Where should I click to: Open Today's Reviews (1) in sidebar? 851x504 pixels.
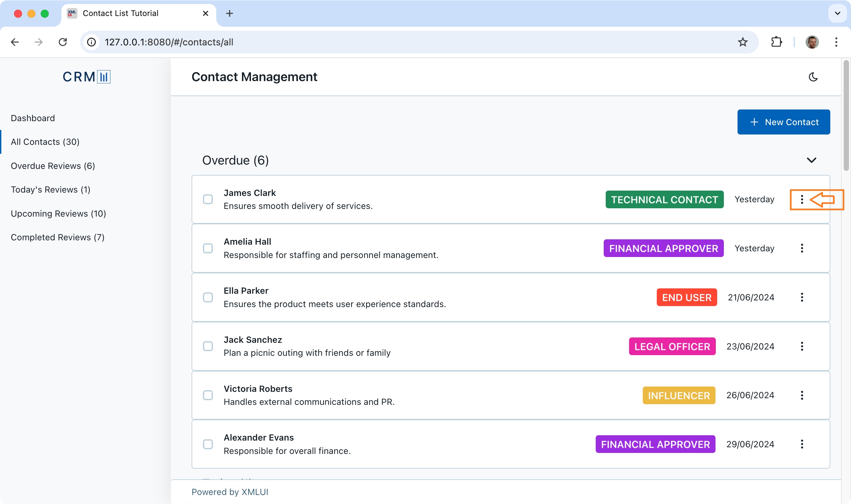(51, 190)
